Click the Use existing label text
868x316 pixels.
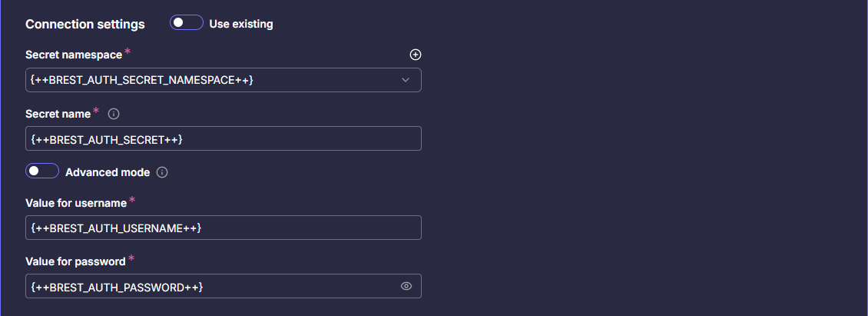pyautogui.click(x=241, y=24)
